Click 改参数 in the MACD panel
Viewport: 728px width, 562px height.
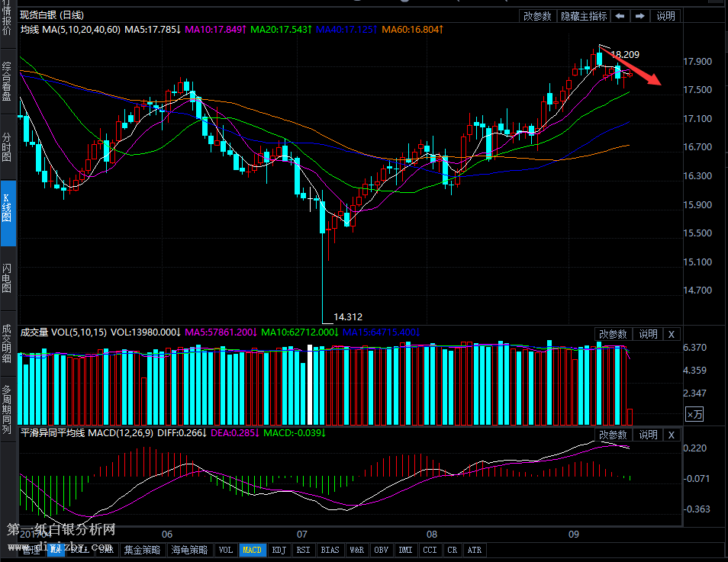tap(613, 435)
